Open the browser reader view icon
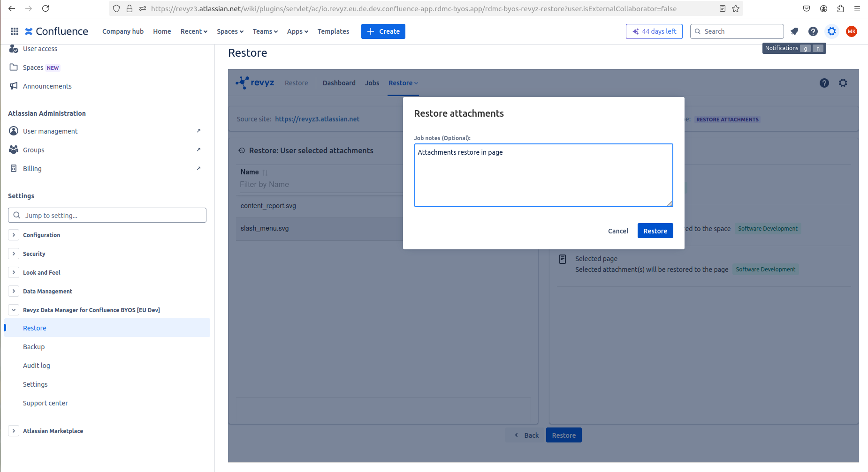Screen dimensions: 868x472 (723, 8)
